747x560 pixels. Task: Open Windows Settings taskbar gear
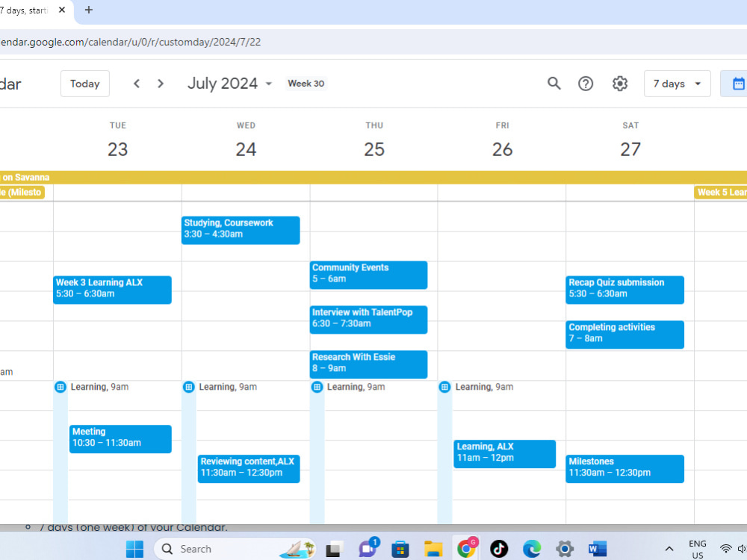pos(565,549)
